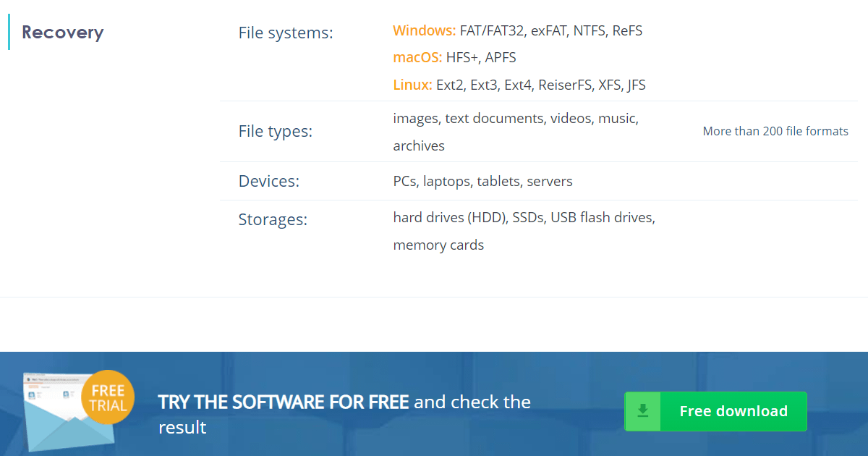Viewport: 868px width, 456px height.
Task: Click the 'Windows:' file systems line
Action: coord(518,30)
